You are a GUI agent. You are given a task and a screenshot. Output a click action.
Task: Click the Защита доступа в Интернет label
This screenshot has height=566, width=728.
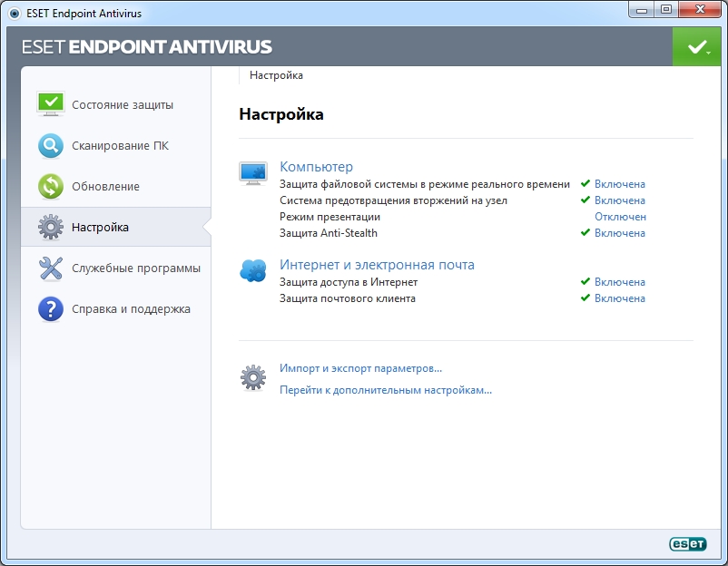click(349, 282)
